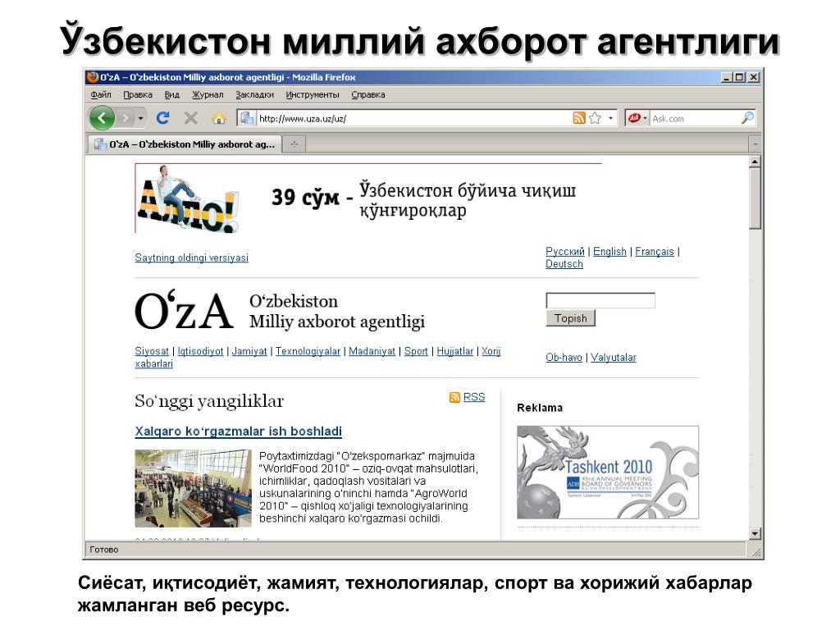Click the Forward navigation arrow
The image size is (840, 630).
pos(126,118)
